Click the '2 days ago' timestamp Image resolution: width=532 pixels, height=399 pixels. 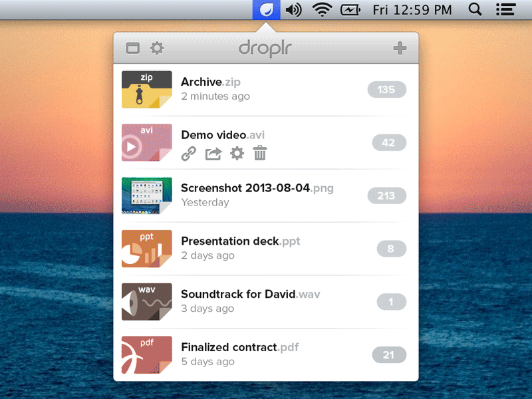(x=207, y=255)
